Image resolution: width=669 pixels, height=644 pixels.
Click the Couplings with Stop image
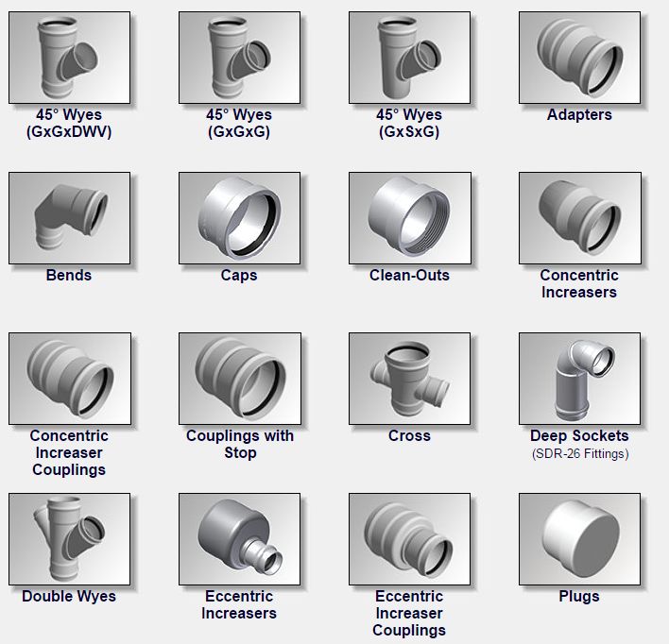239,378
